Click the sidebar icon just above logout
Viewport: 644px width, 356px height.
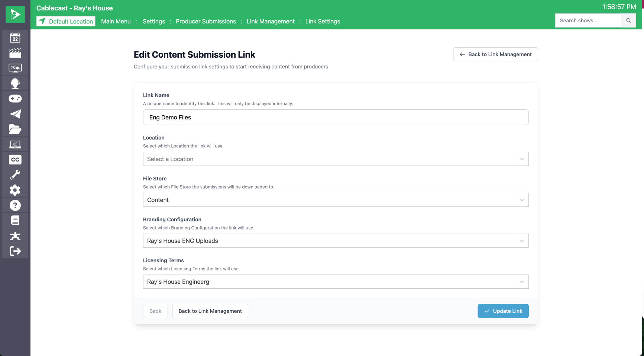(x=15, y=236)
